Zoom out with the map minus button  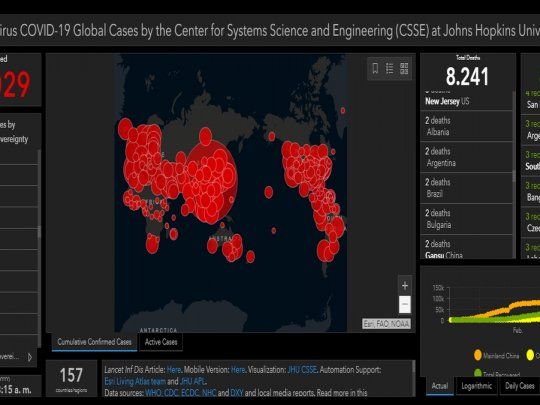pos(405,304)
